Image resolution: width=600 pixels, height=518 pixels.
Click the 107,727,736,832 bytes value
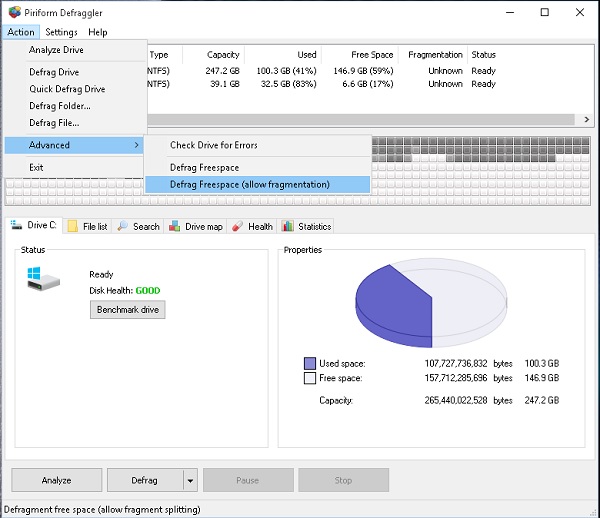click(456, 363)
